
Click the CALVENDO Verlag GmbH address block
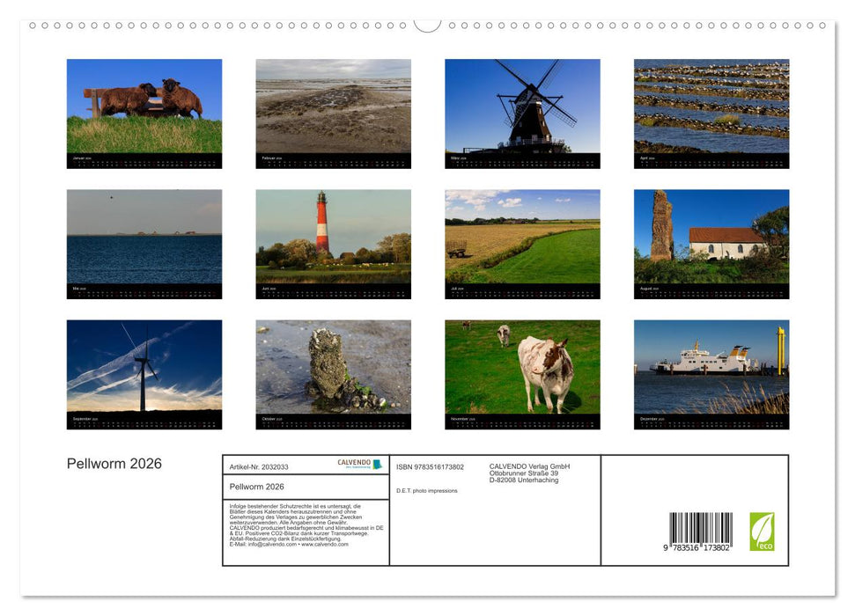click(528, 472)
